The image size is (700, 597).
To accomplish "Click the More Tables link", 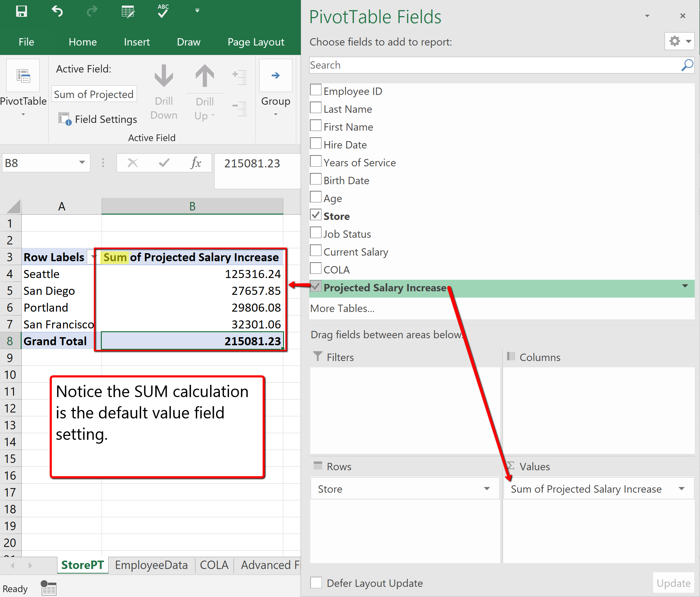I will coord(342,308).
